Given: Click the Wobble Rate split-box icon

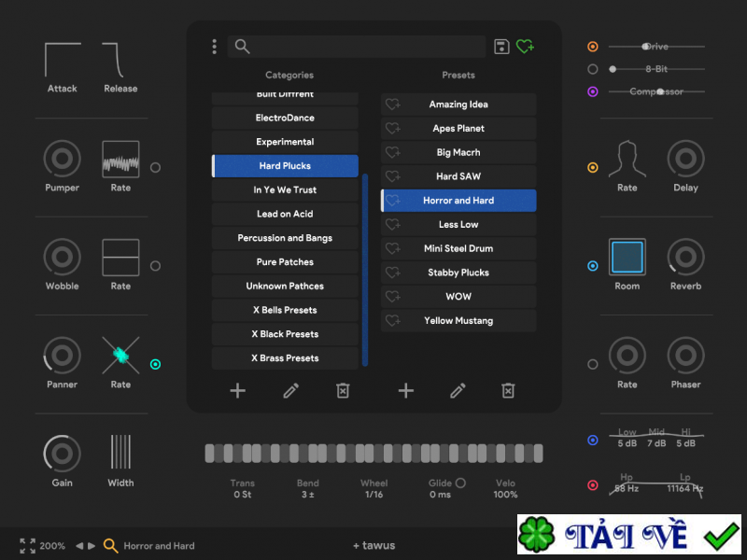Looking at the screenshot, I should pyautogui.click(x=121, y=258).
